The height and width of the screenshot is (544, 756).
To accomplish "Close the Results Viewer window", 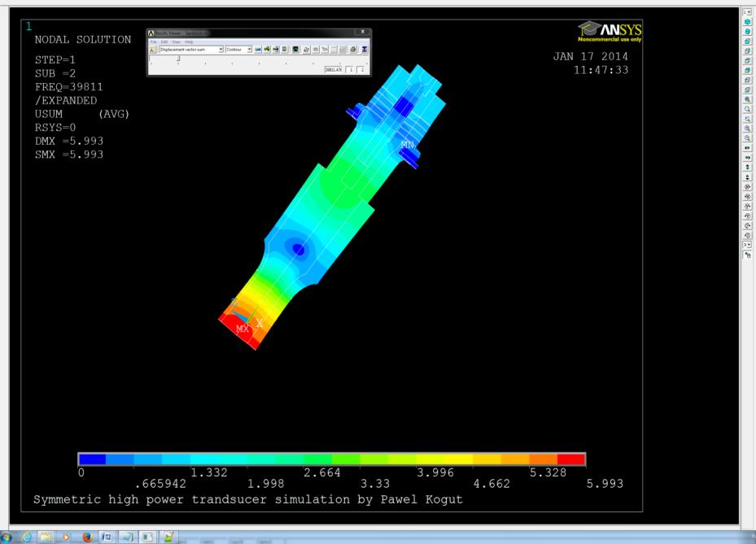I will (x=363, y=32).
